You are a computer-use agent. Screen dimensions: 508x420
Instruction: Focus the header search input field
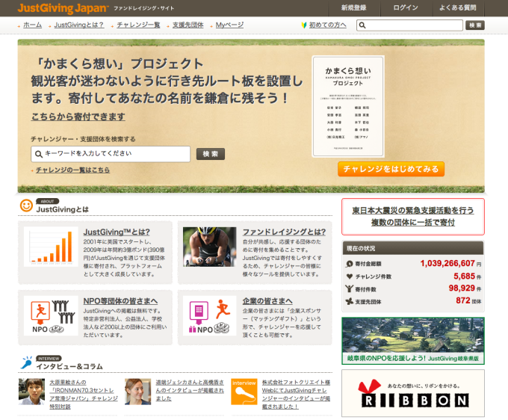tap(409, 25)
